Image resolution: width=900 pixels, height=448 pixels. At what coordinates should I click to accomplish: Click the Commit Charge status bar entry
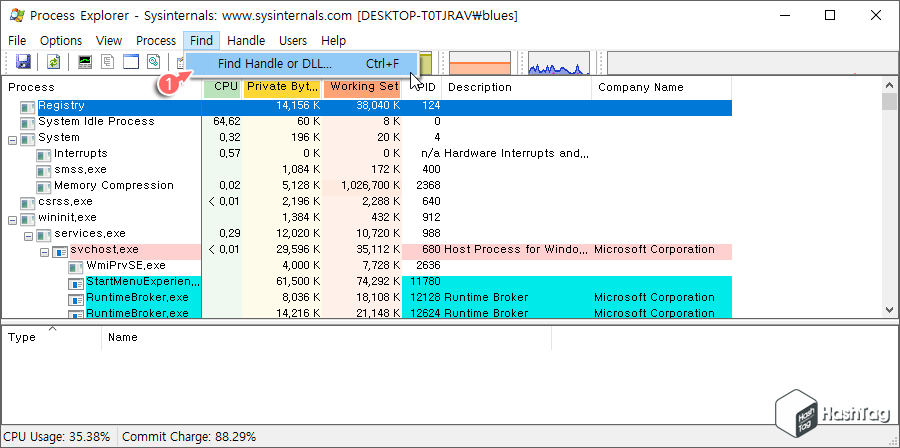[189, 437]
